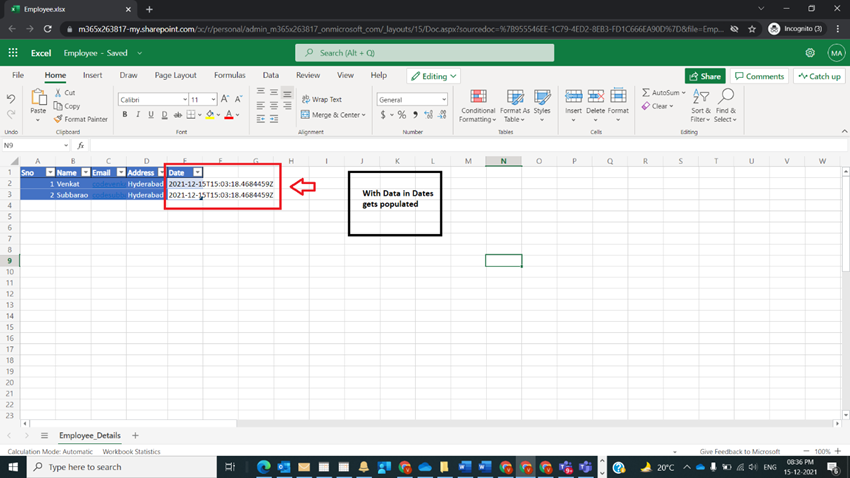Click comma style icon
Viewport: 850px width, 478px height.
pos(415,114)
